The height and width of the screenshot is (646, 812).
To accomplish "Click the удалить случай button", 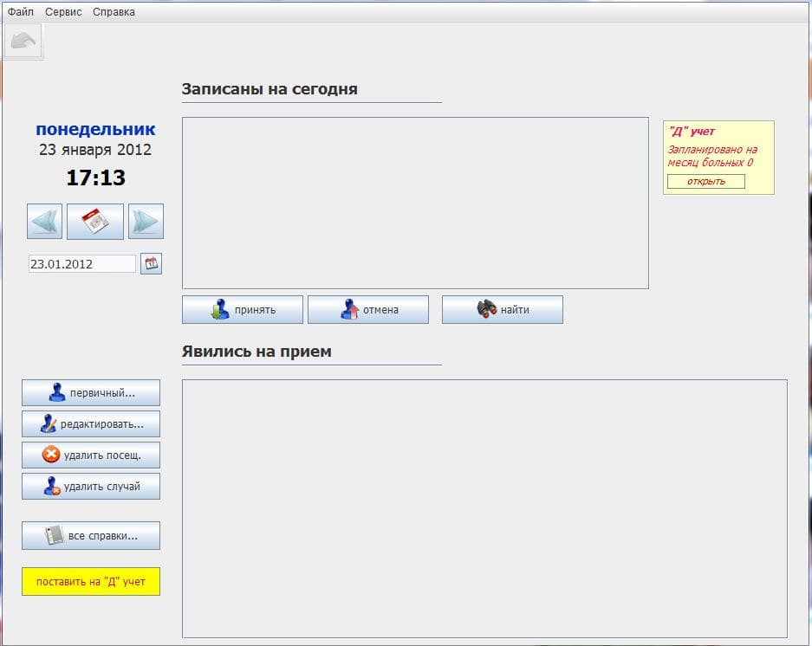I will coord(91,486).
